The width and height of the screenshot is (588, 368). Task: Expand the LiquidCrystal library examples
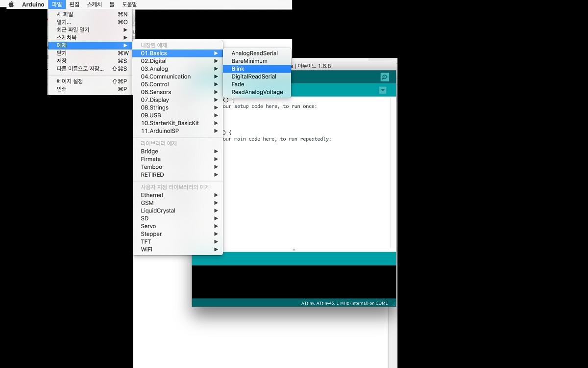pyautogui.click(x=178, y=210)
